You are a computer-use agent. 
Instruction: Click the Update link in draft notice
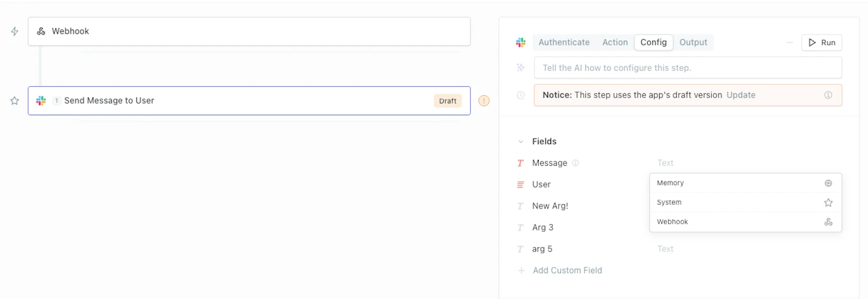[741, 95]
